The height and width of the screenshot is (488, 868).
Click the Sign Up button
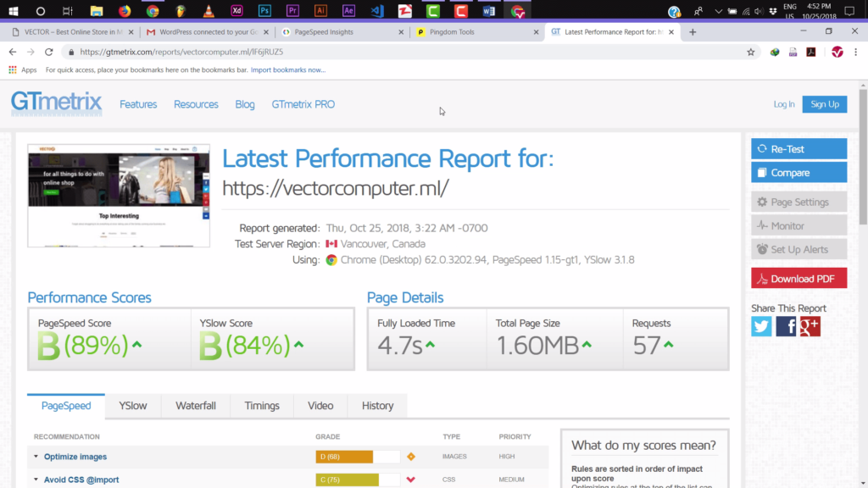click(x=824, y=104)
